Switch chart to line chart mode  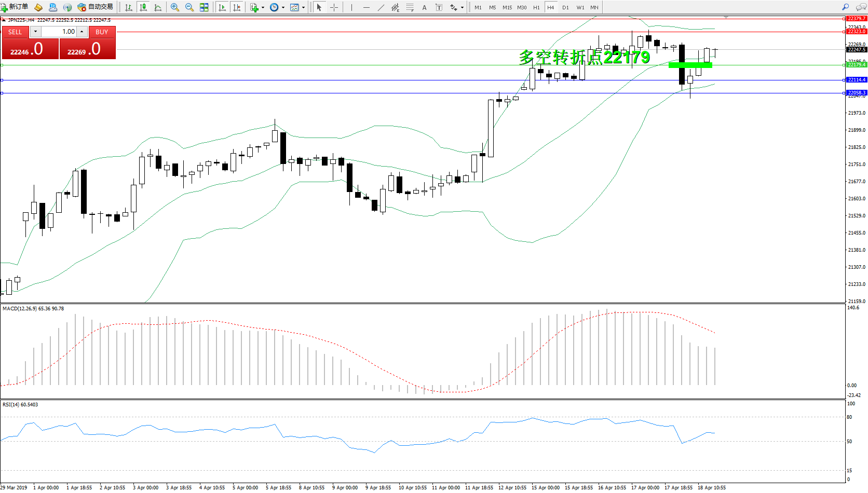[x=158, y=7]
